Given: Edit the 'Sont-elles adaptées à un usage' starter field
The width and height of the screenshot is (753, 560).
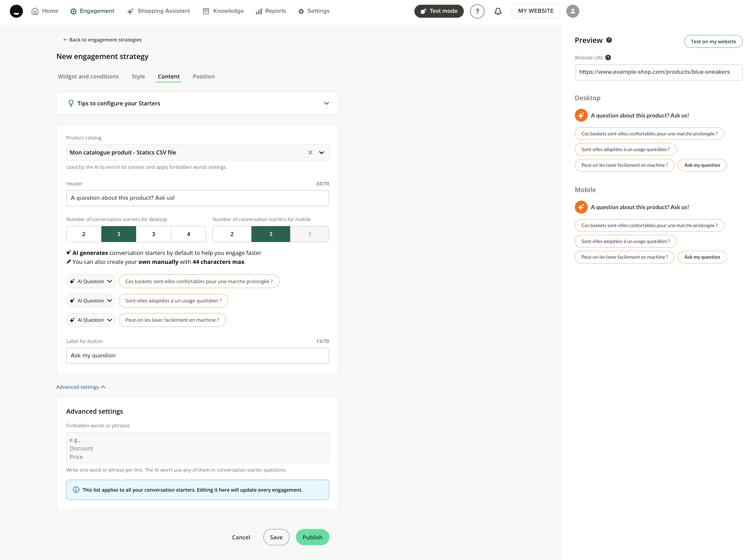Looking at the screenshot, I should (x=173, y=301).
